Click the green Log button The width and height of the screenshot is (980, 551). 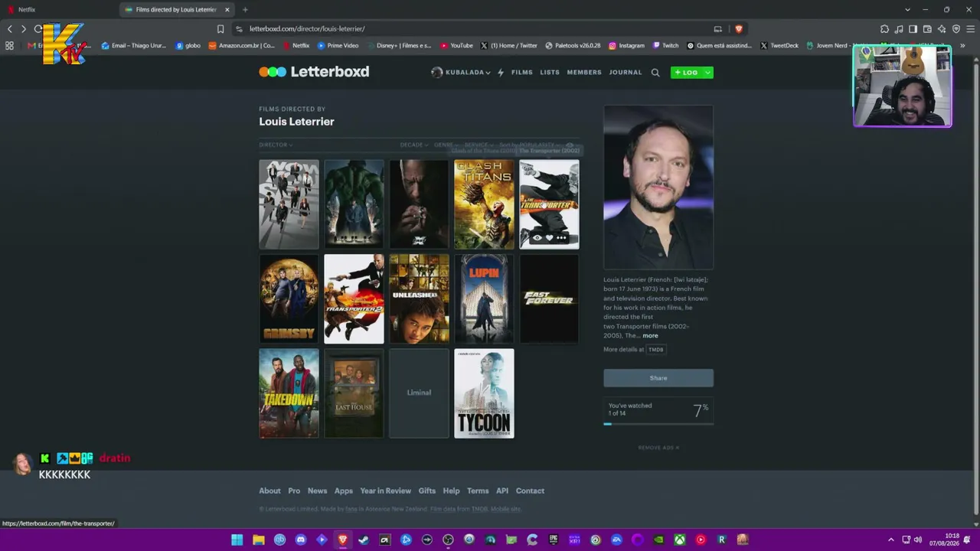tap(686, 73)
